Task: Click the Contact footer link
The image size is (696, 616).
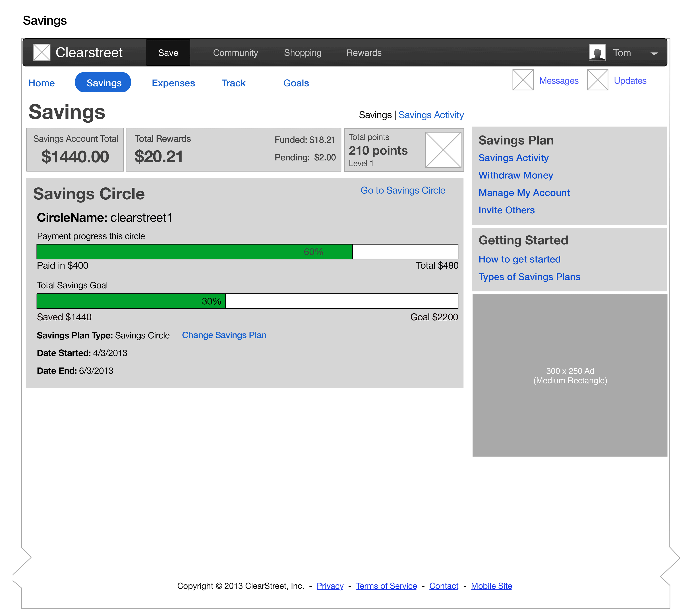Action: pos(444,586)
